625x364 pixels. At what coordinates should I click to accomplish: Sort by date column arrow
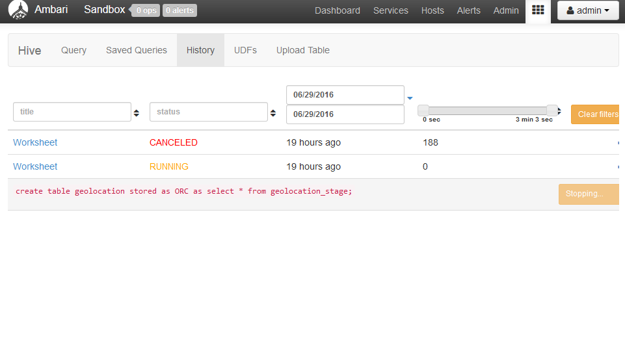tap(410, 98)
